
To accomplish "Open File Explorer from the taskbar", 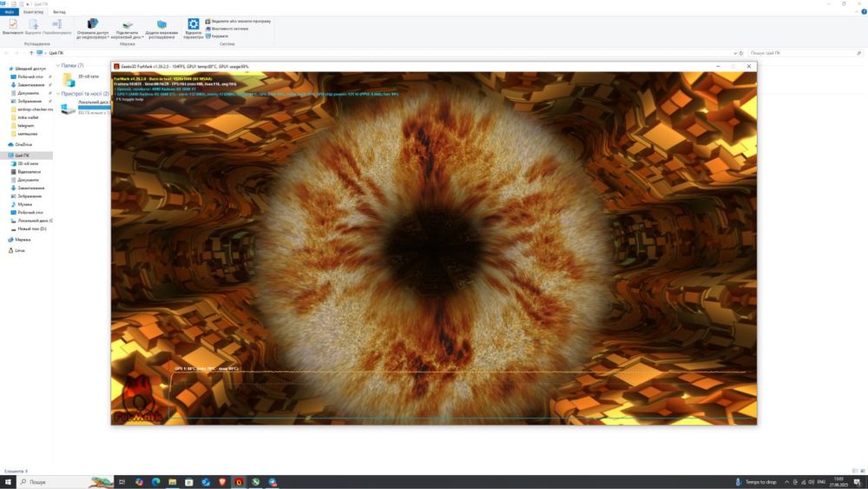I will (173, 482).
